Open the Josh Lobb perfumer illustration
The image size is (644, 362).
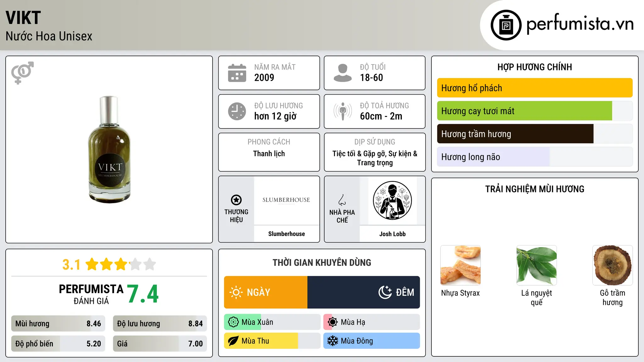(392, 200)
